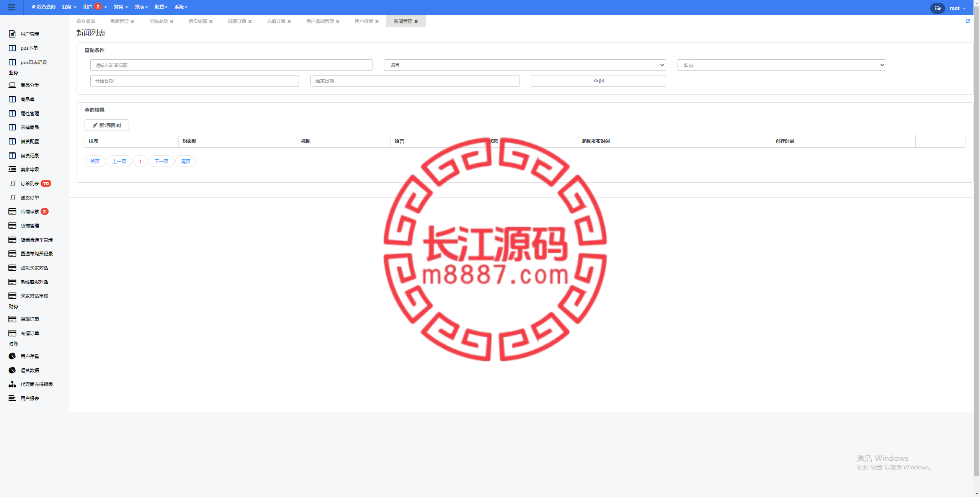Click the 商品库 columns icon
This screenshot has height=497, width=980.
pos(12,99)
